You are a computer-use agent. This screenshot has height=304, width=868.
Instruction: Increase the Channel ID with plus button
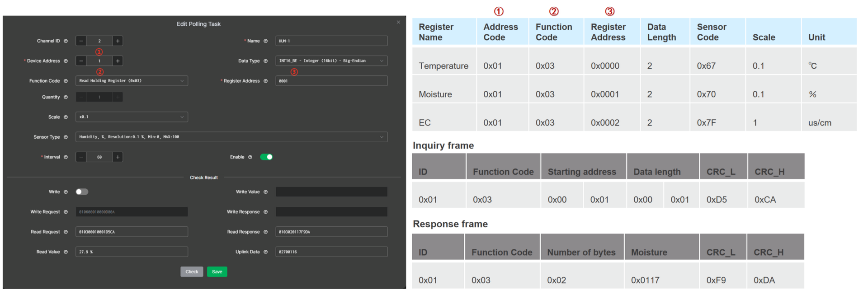118,41
